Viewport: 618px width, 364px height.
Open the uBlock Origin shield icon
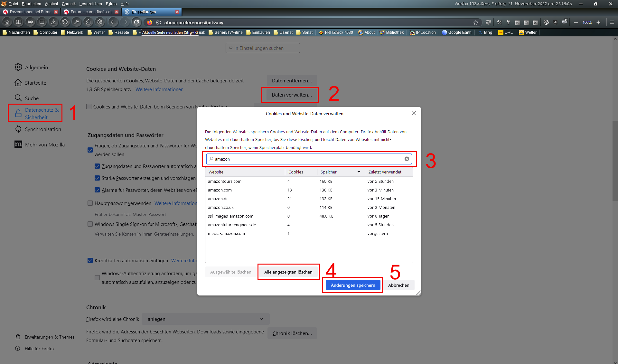point(555,22)
